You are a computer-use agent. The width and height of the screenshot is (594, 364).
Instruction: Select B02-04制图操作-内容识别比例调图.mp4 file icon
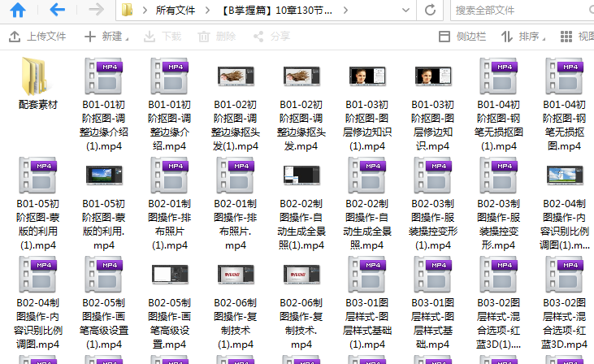(38, 275)
